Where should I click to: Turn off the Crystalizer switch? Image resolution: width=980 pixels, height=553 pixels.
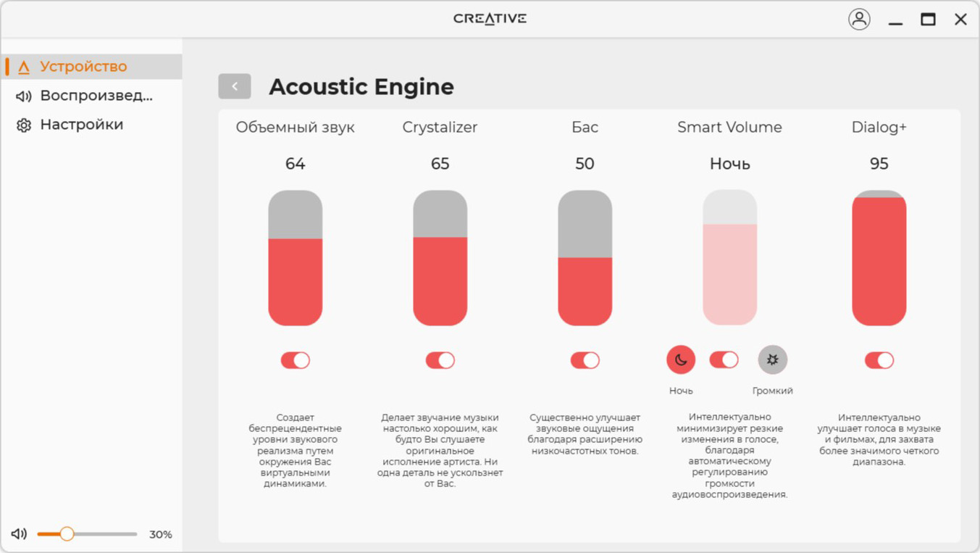point(440,360)
